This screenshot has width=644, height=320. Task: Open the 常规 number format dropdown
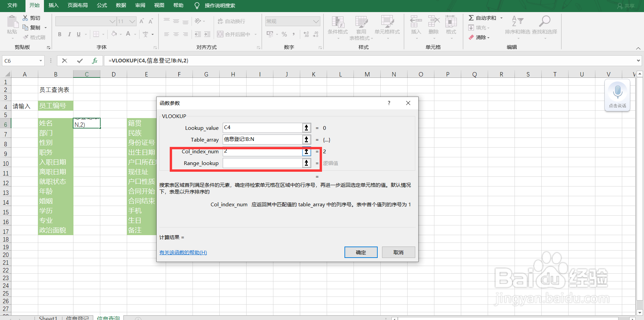(316, 21)
